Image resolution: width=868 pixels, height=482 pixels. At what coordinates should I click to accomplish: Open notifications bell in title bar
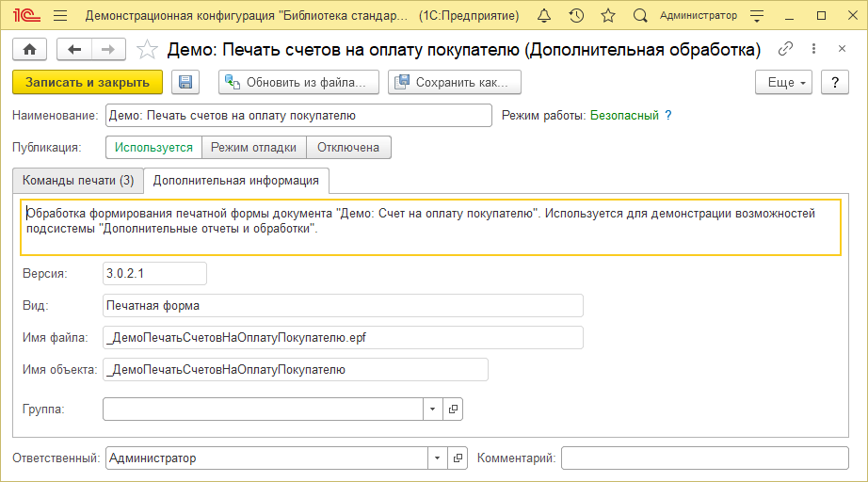[544, 15]
